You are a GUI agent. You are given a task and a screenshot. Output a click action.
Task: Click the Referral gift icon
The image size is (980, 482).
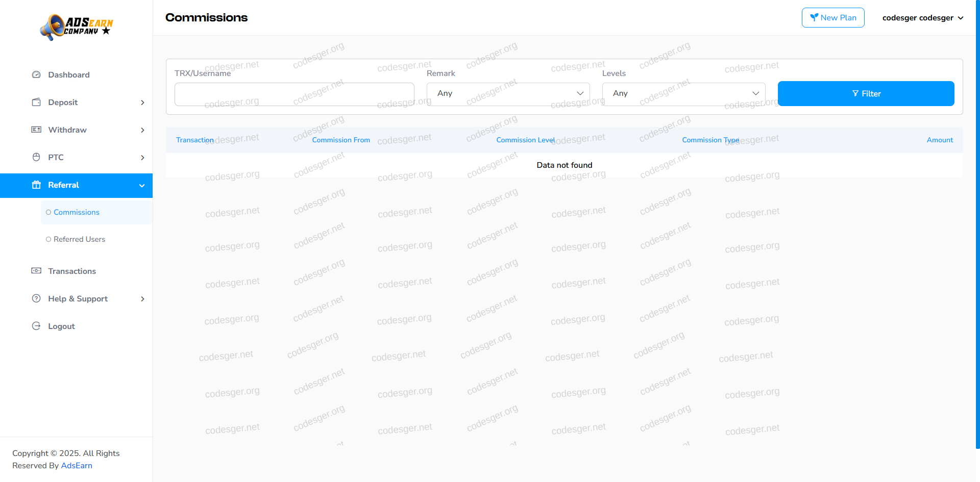(x=36, y=185)
